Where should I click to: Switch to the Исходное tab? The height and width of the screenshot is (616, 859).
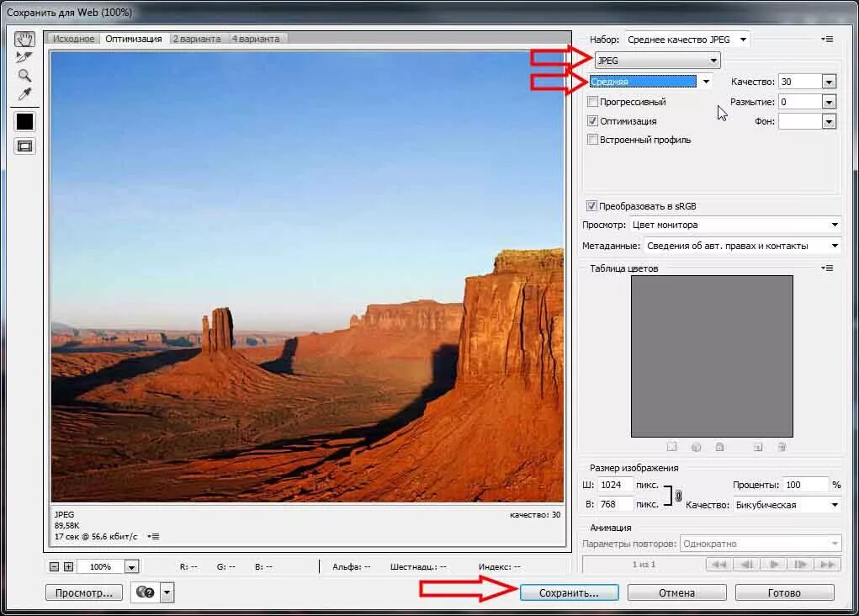[73, 39]
